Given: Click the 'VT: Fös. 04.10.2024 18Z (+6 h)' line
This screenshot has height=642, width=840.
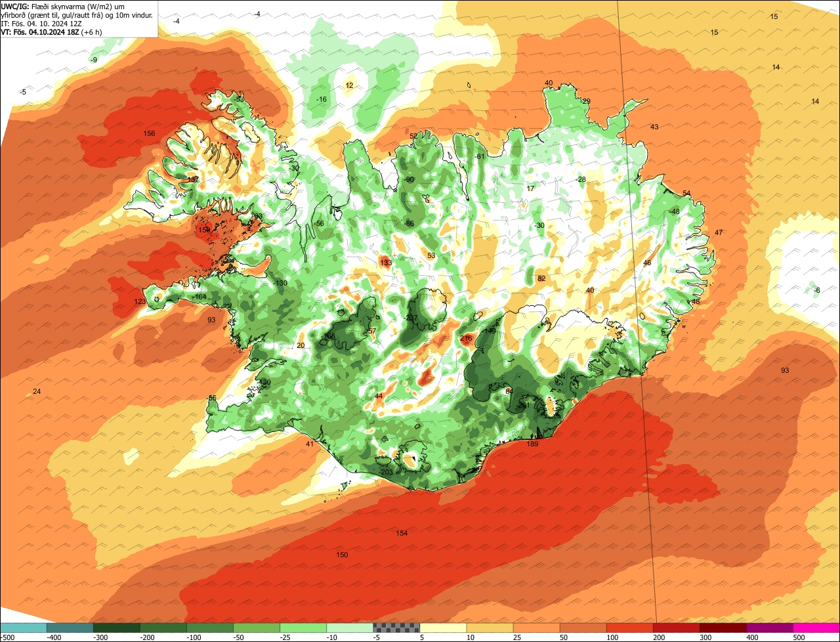Looking at the screenshot, I should 52,32.
